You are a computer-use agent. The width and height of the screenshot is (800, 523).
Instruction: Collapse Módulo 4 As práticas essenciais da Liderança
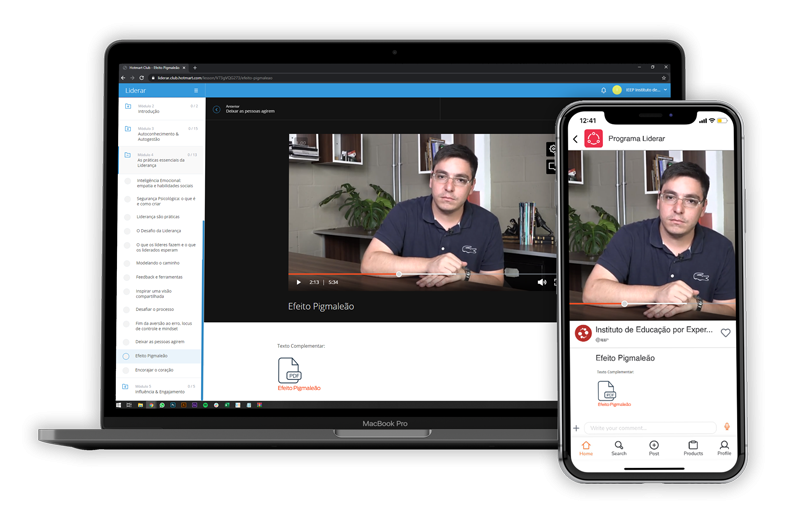point(162,160)
